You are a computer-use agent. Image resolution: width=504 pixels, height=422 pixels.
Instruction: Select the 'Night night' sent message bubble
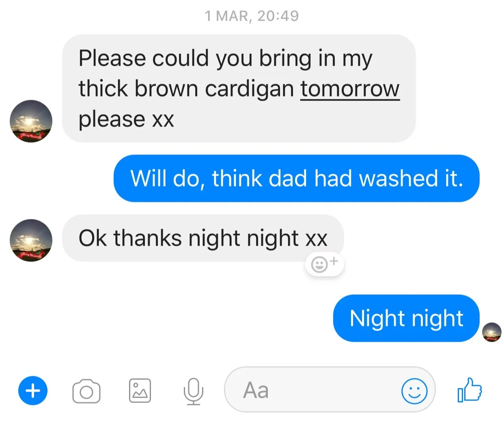[406, 318]
